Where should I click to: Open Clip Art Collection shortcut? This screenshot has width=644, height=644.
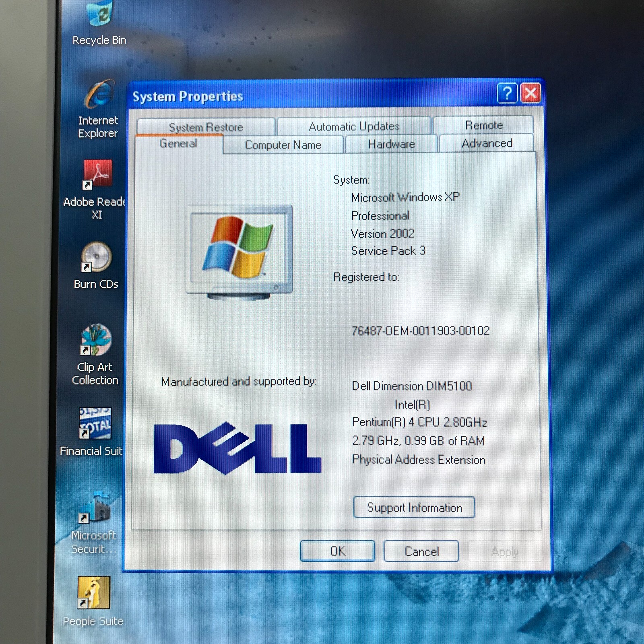click(95, 355)
